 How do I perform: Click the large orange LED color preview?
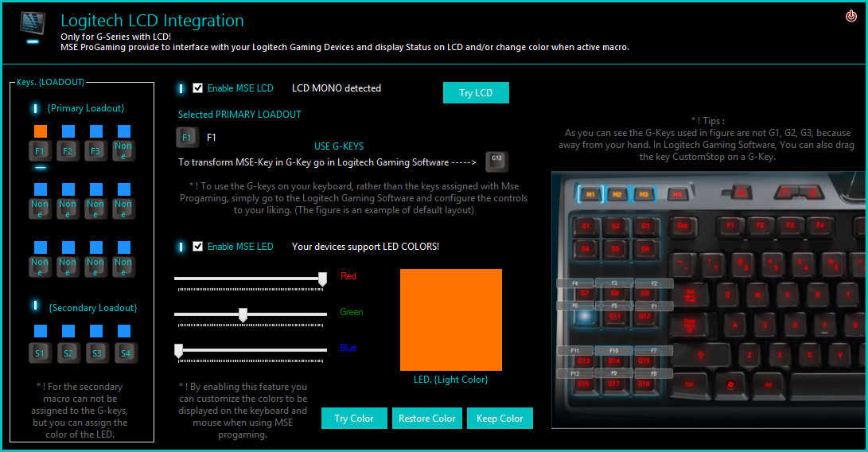click(451, 320)
